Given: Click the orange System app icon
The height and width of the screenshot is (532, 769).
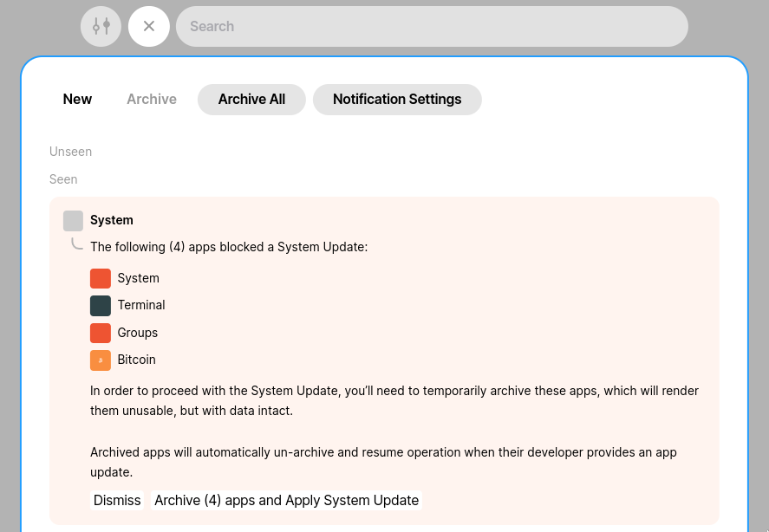Looking at the screenshot, I should coord(101,278).
